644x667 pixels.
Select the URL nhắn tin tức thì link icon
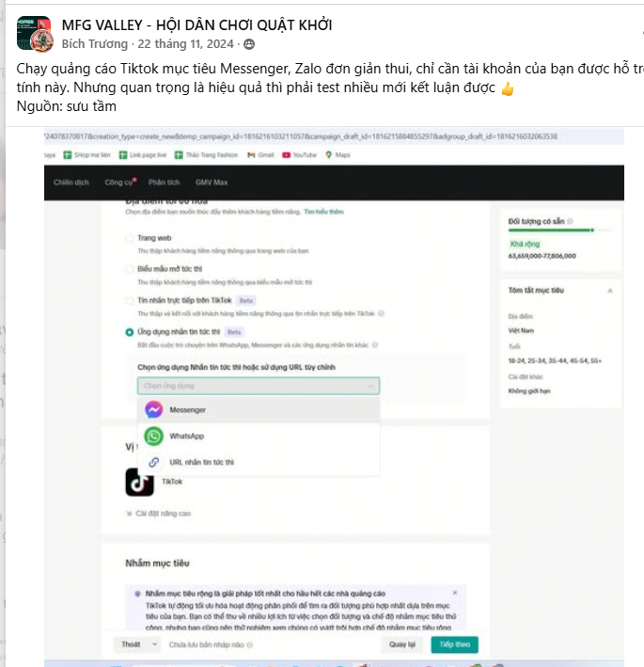click(153, 462)
